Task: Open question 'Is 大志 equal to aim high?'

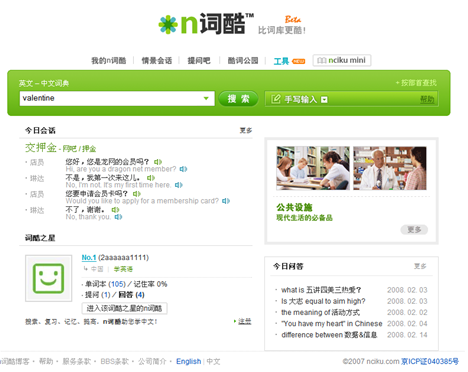Action: (x=323, y=301)
